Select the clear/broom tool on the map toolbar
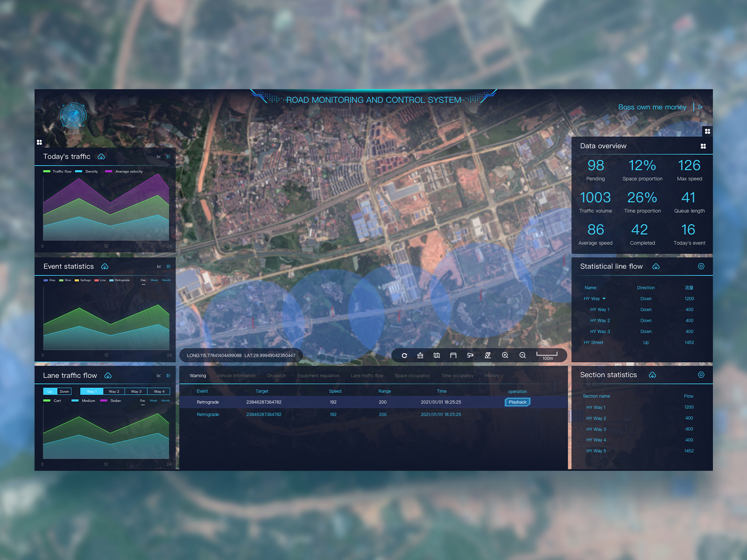The height and width of the screenshot is (560, 747). point(420,355)
